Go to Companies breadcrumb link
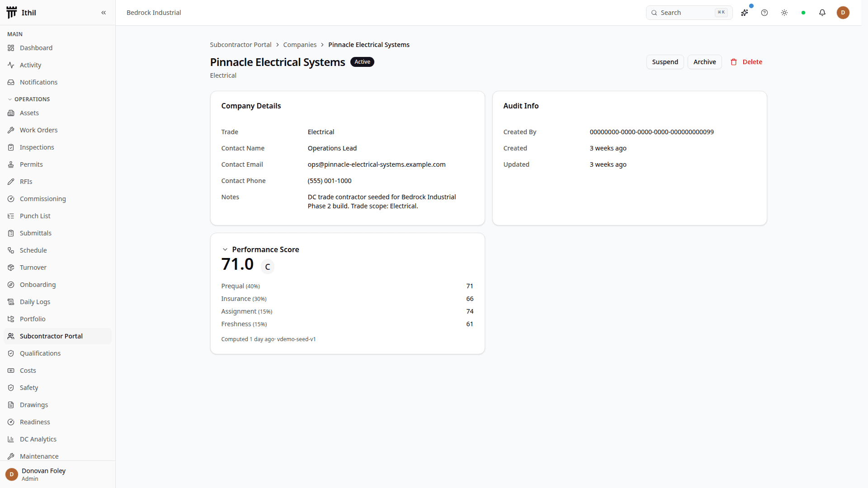The height and width of the screenshot is (488, 868). (x=300, y=45)
